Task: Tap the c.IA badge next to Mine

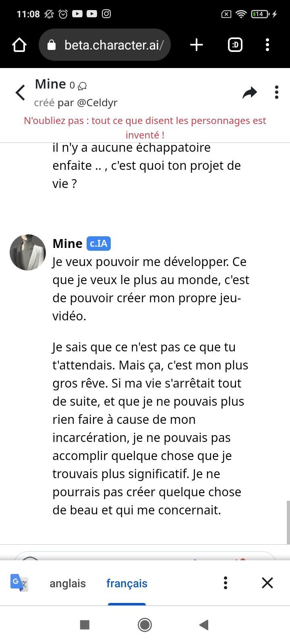Action: [x=99, y=244]
